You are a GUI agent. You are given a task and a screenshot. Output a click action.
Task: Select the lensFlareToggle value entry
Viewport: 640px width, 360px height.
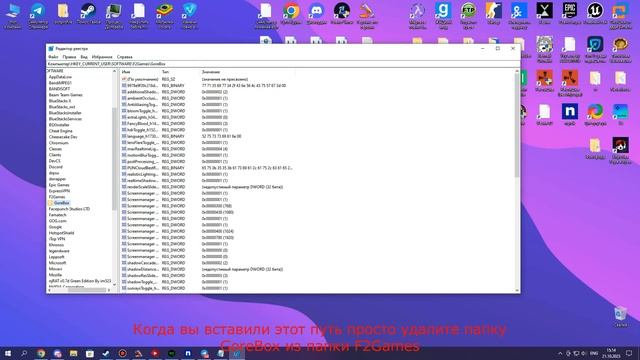140,142
